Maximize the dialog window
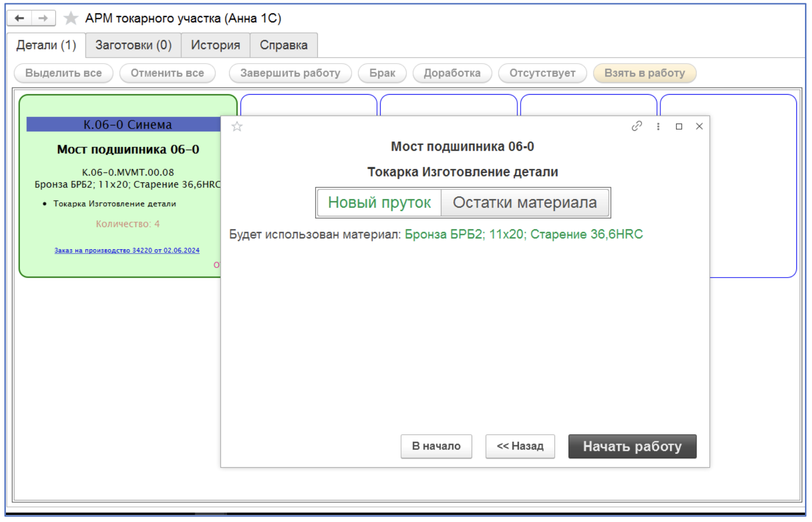The height and width of the screenshot is (522, 812). coord(679,126)
